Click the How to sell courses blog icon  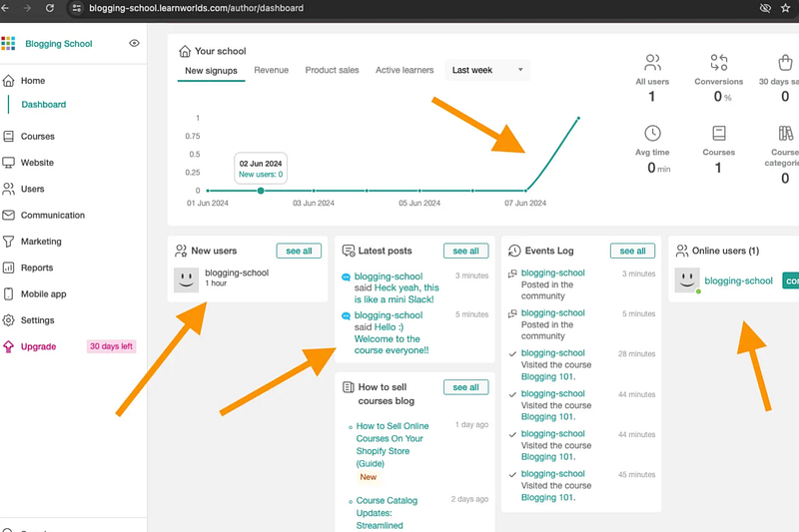click(348, 387)
